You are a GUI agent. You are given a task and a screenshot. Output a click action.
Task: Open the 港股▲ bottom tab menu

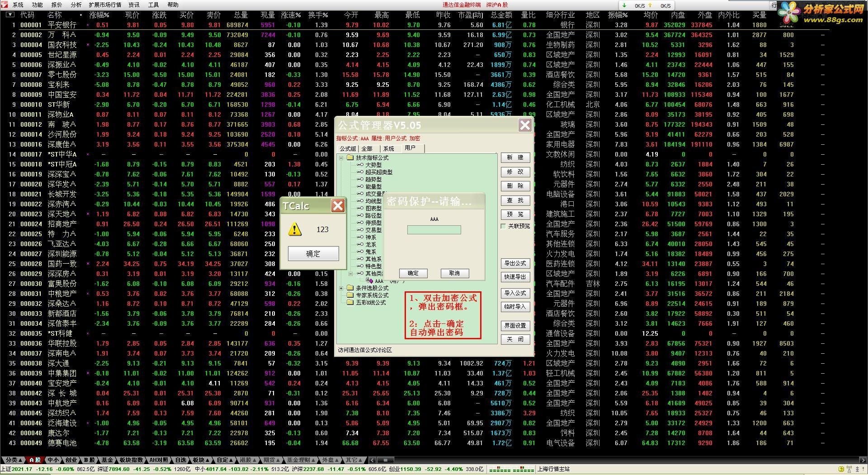coord(248,460)
